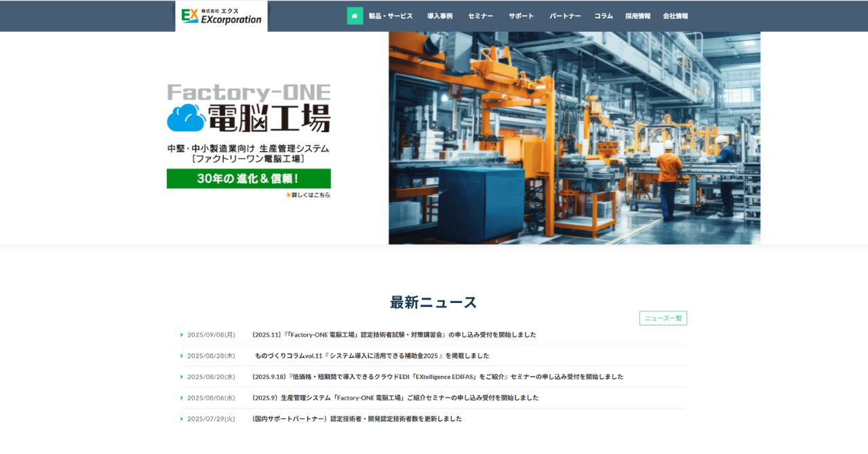868x454 pixels.
Task: Open the 導入事例 menu item
Action: pyautogui.click(x=439, y=16)
